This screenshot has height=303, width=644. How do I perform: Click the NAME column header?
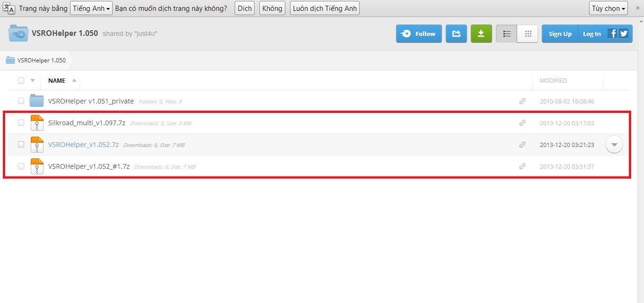click(57, 80)
